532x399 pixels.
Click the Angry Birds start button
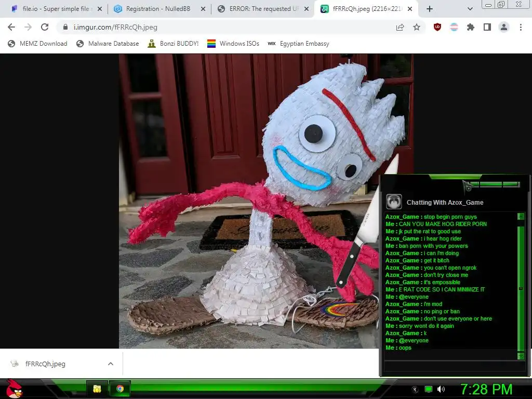[14, 389]
